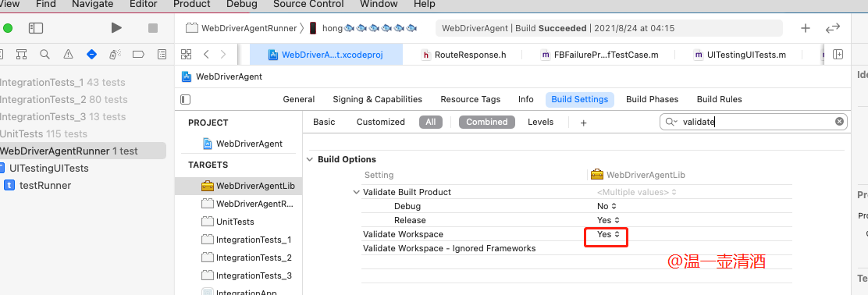Image resolution: width=868 pixels, height=295 pixels.
Task: Open the Issue navigator warning icon
Action: click(68, 55)
